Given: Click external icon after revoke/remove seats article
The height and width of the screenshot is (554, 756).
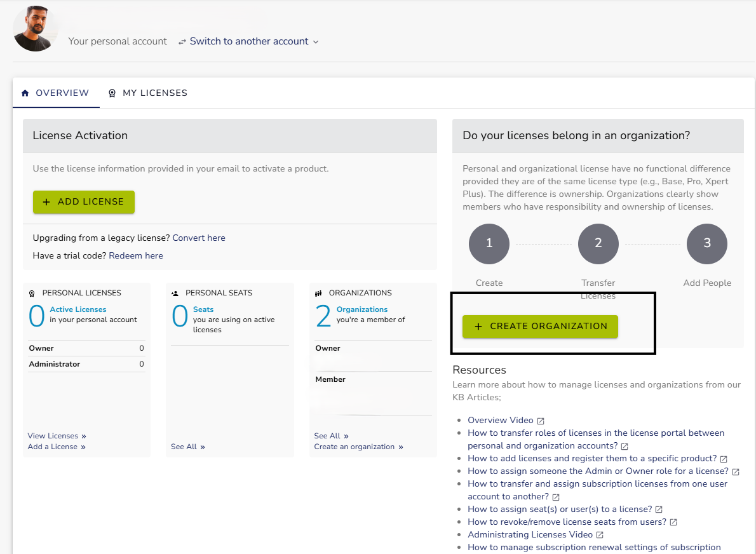Looking at the screenshot, I should tap(673, 522).
